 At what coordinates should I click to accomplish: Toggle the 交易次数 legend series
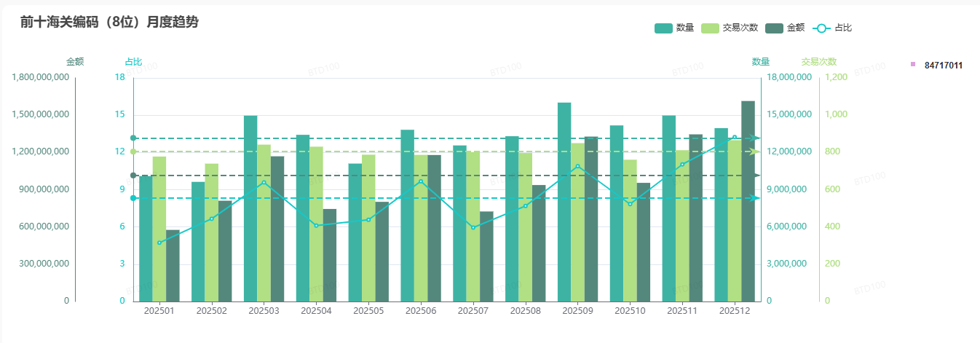[x=710, y=28]
